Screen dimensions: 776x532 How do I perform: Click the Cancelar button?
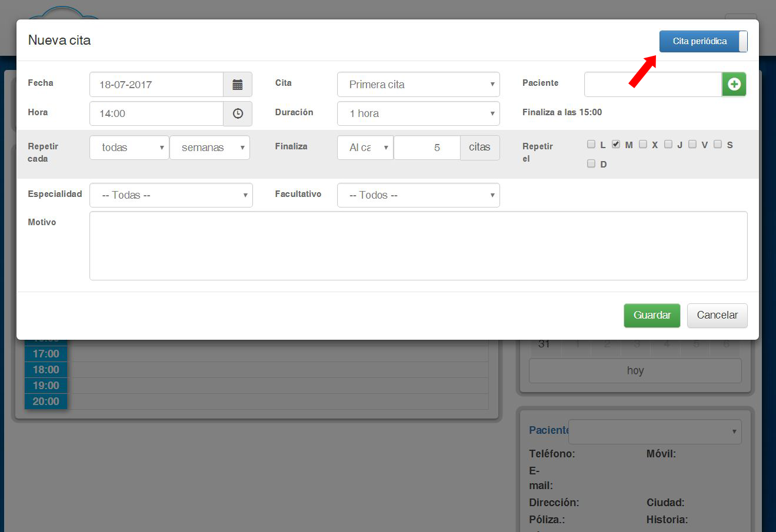point(717,315)
